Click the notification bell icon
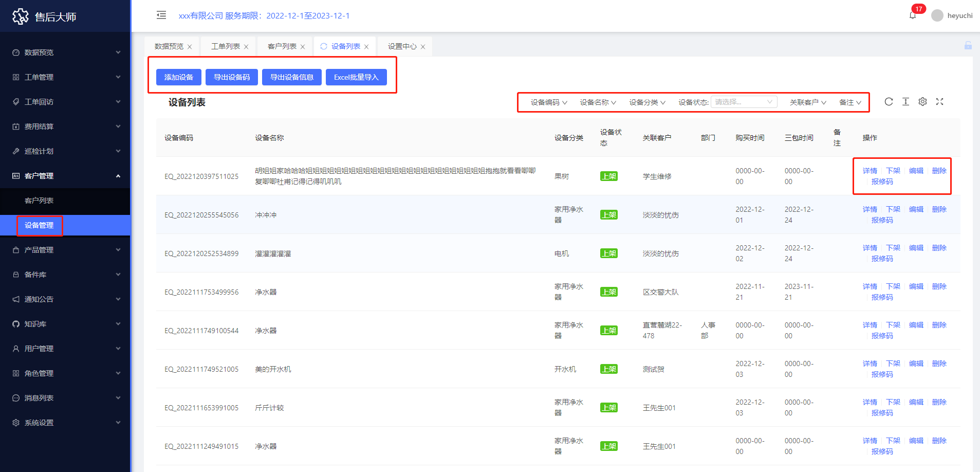 pos(913,15)
